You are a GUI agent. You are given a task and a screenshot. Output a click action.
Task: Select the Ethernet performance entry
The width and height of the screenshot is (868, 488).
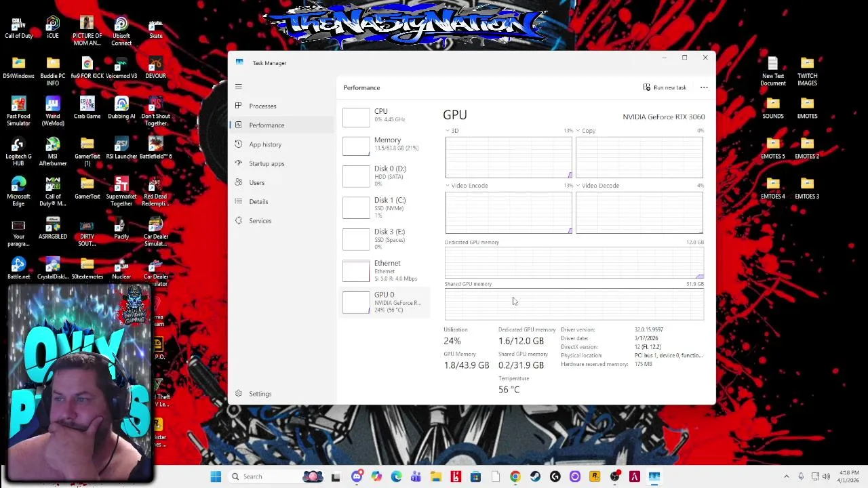coord(384,270)
